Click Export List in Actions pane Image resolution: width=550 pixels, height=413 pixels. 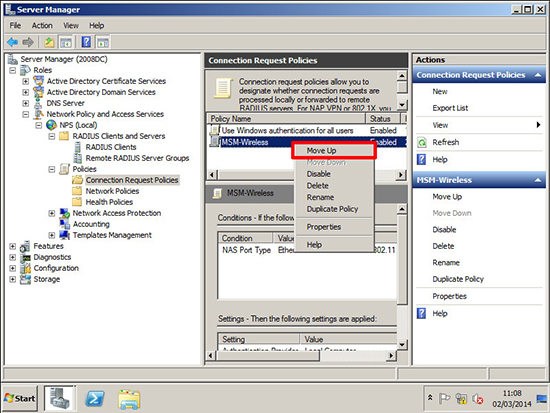pos(450,108)
